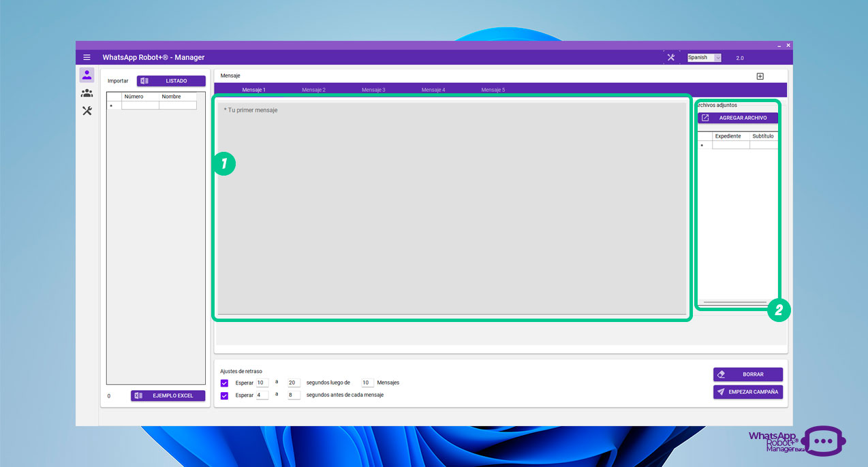Select the single contact sidebar icon
Screen dimensions: 868x467
click(87, 75)
